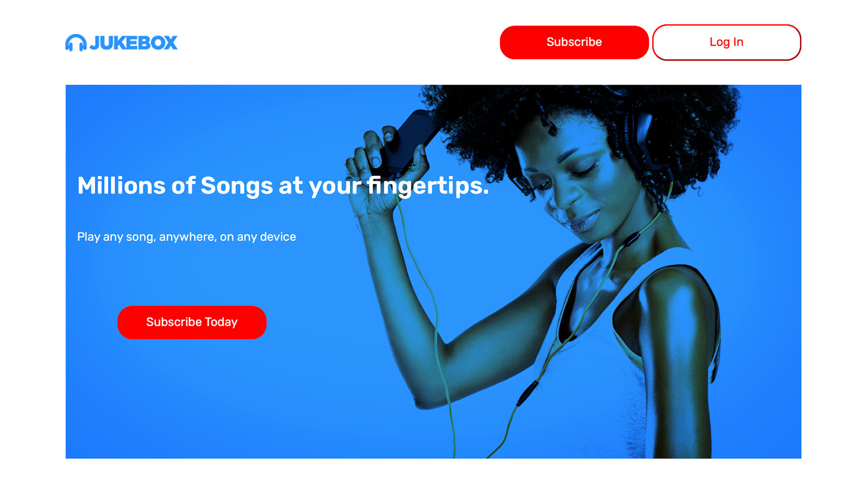Viewport: 868px width, 481px height.
Task: Click empty blue area below Subscribe Today
Action: [x=192, y=398]
